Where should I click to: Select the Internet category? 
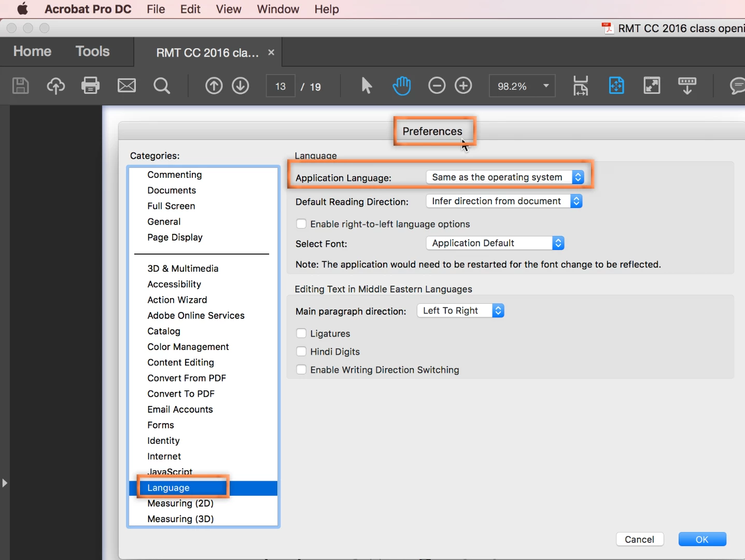point(164,456)
